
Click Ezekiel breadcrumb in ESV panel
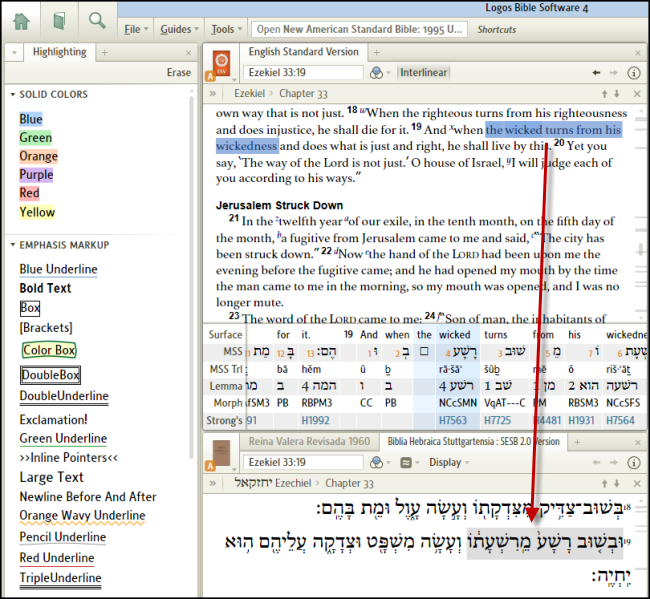(249, 94)
